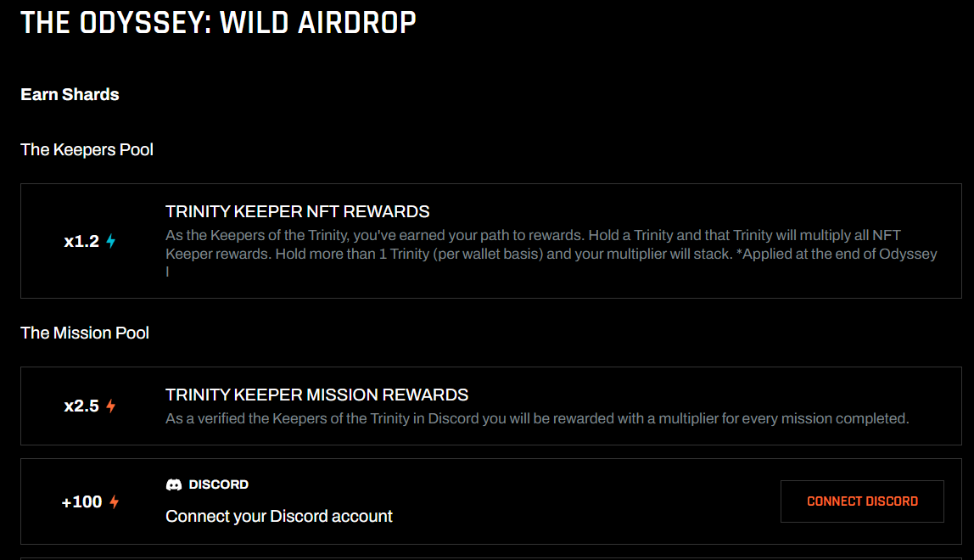Select the Earn Shards section heading
974x560 pixels.
tap(70, 94)
